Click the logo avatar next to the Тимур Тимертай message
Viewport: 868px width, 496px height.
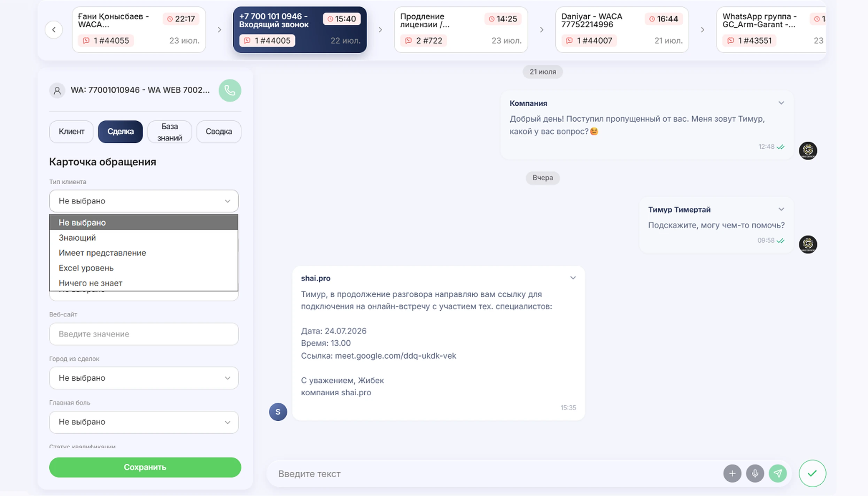point(808,244)
